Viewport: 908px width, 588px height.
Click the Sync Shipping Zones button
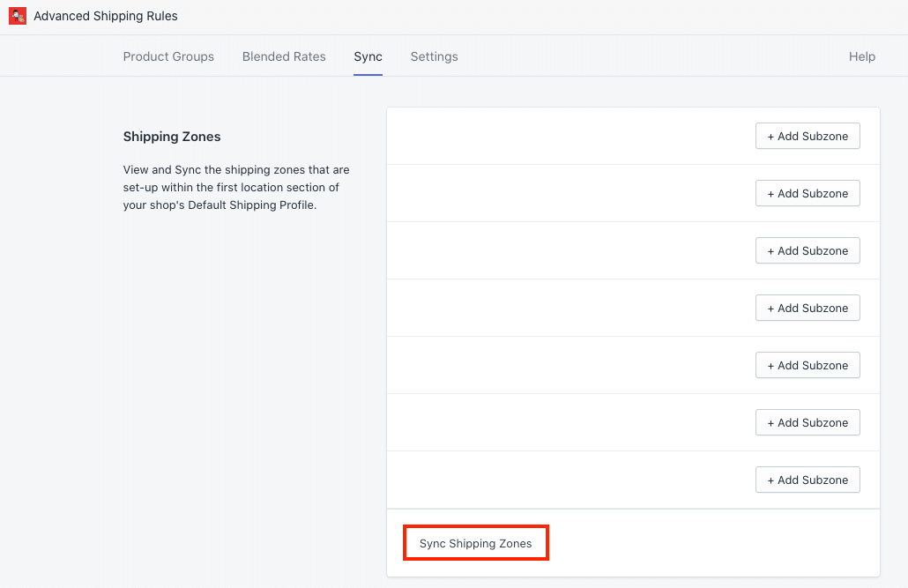[476, 543]
